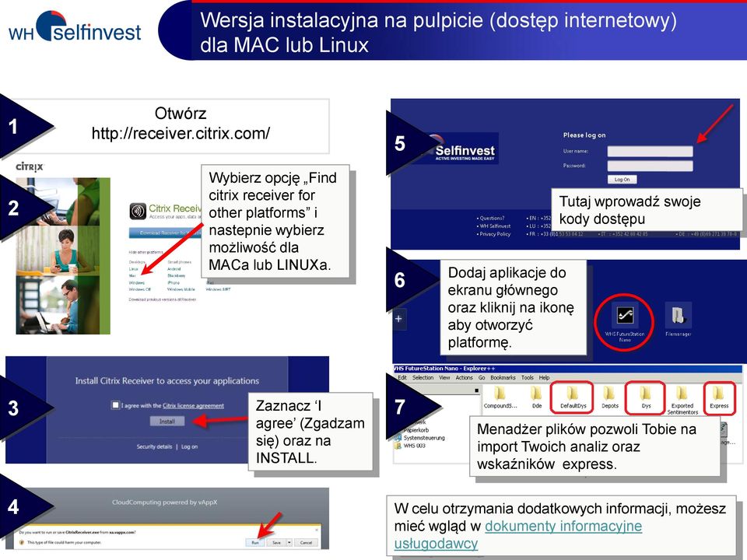Open the View menu in Explorer++

(x=444, y=377)
